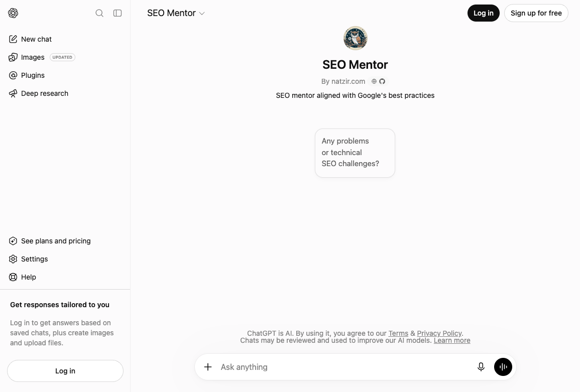Open the search chats magnifier icon

pos(99,13)
